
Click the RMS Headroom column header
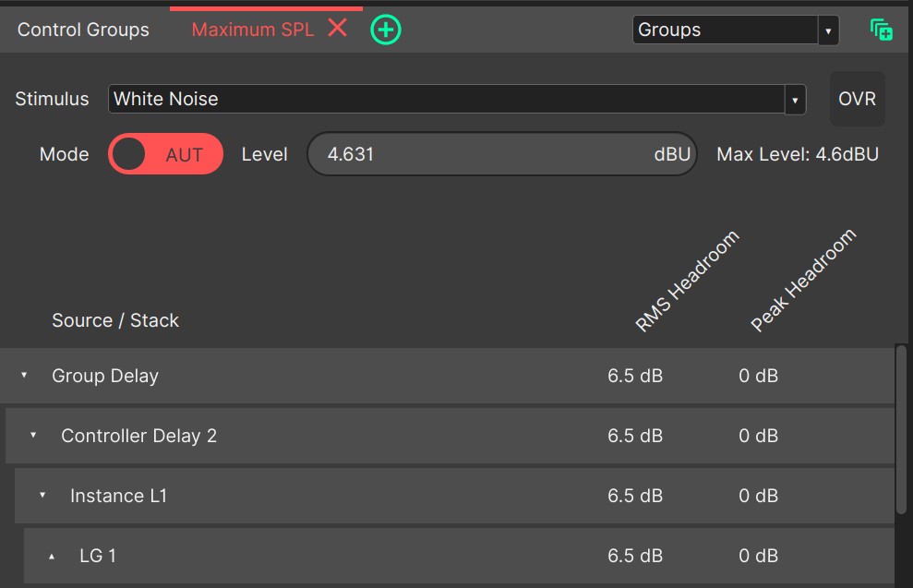click(687, 281)
